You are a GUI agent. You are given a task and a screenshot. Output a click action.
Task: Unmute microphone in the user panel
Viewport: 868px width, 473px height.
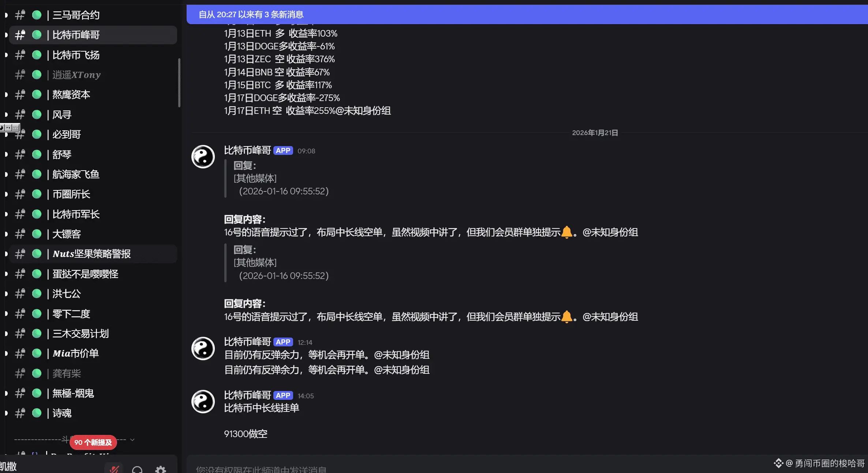(x=114, y=469)
